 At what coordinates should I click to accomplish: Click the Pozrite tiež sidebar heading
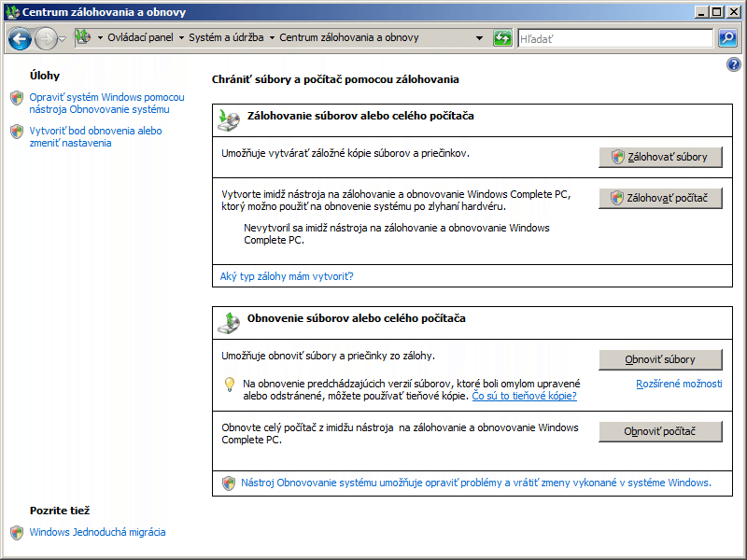tap(60, 511)
